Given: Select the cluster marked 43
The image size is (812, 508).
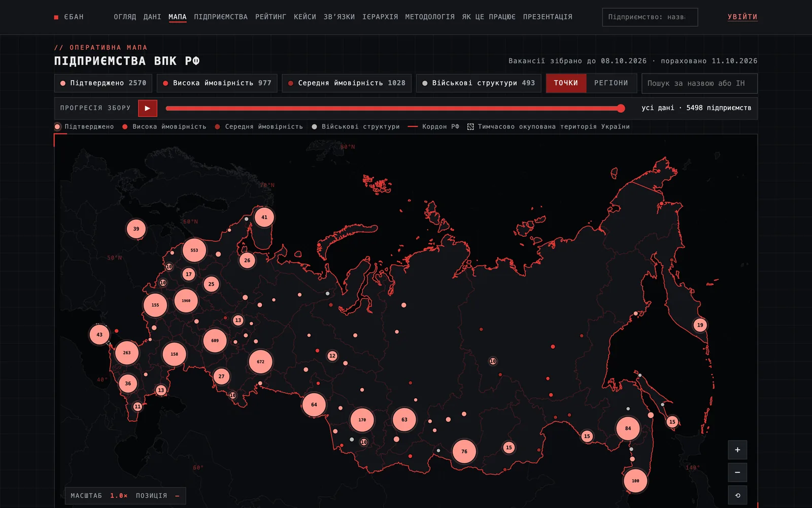Looking at the screenshot, I should point(99,334).
